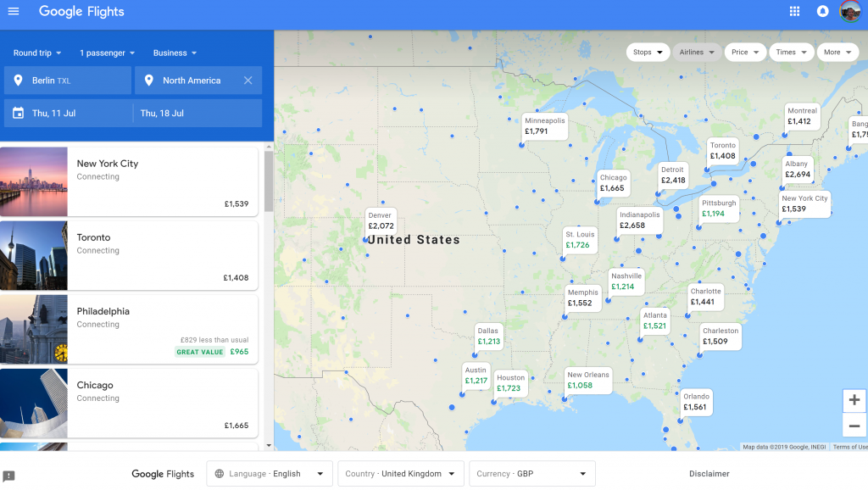
Task: Open the Times filter
Action: (x=791, y=52)
